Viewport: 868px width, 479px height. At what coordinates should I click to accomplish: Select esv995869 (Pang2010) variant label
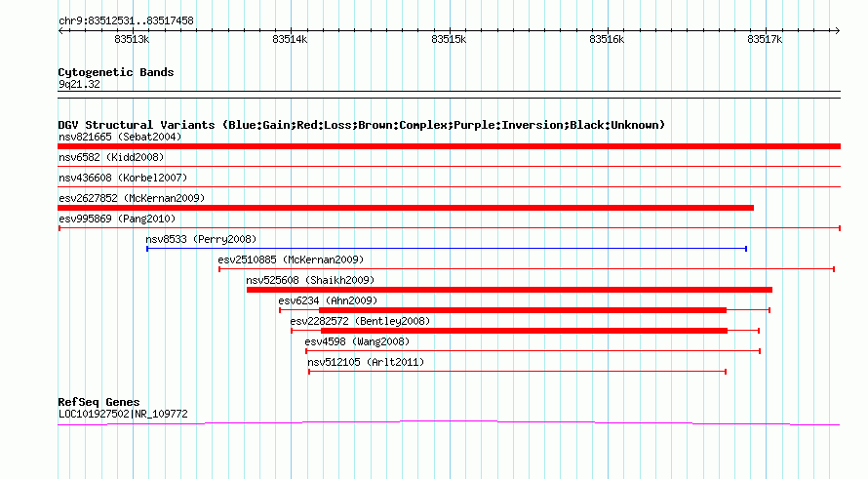coord(117,219)
